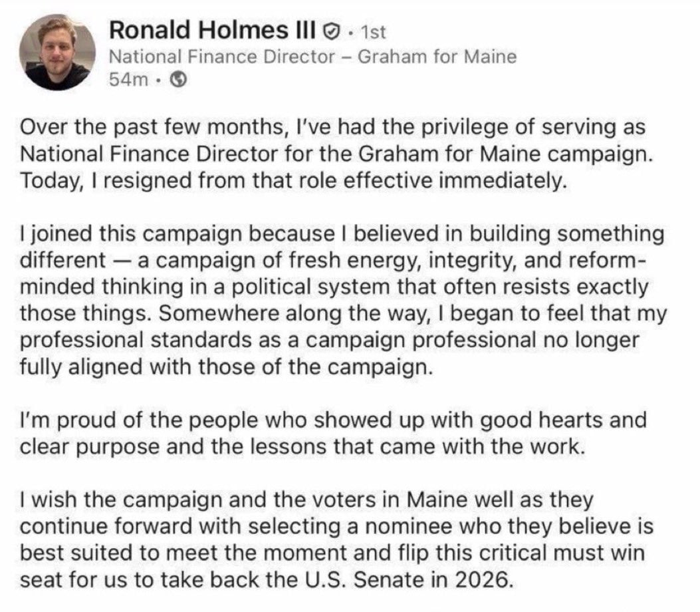Open the author's profile photo
The width and height of the screenshot is (700, 612).
(x=57, y=53)
